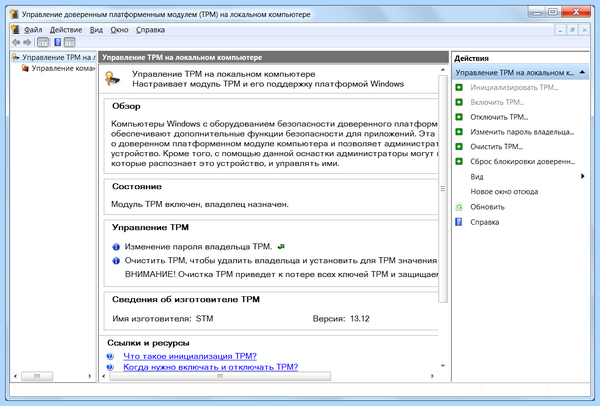Viewport: 600px width, 406px height.
Task: Click center pane scroll right arrow
Action: coord(432,376)
